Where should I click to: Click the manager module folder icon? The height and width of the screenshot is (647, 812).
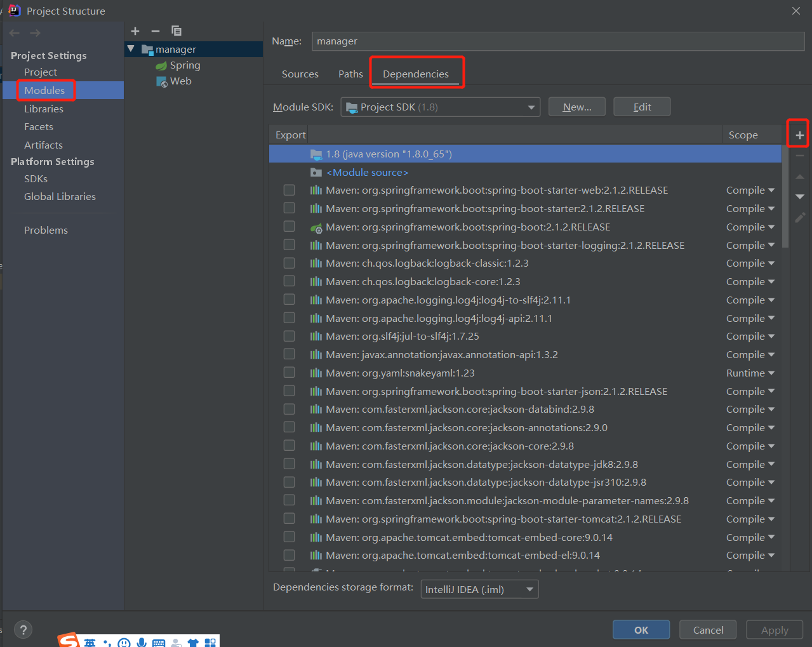[147, 50]
